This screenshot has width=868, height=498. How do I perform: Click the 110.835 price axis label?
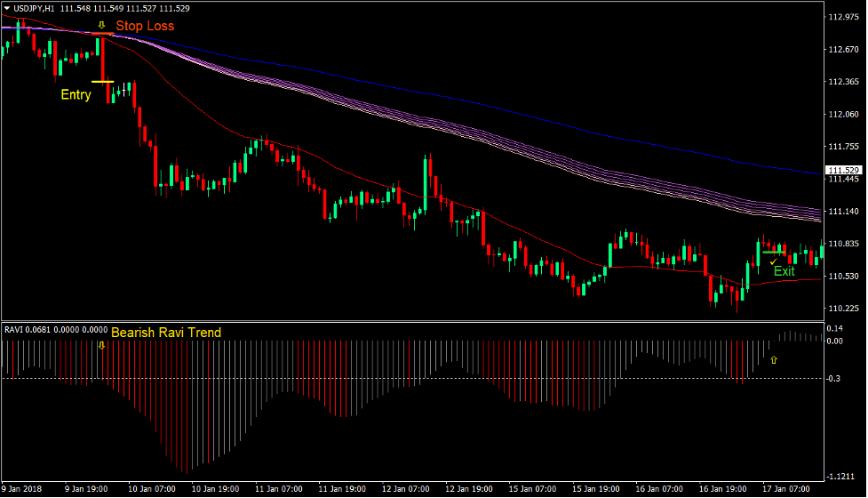pos(844,243)
